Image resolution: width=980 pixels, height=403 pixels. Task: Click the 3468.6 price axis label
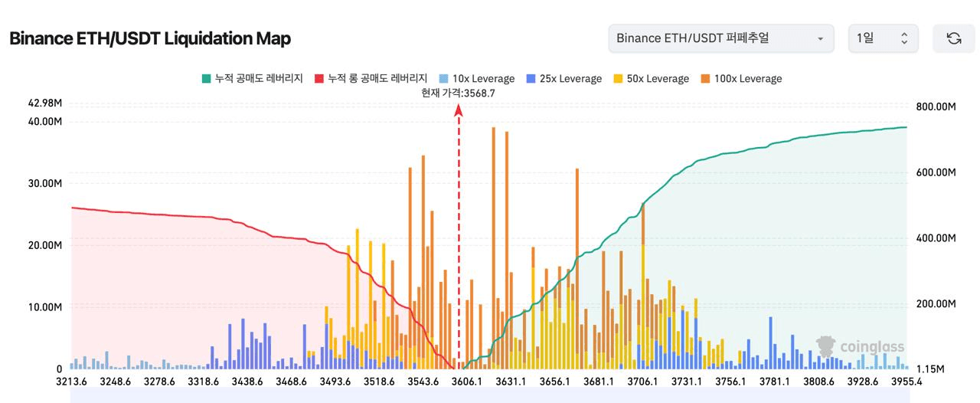coord(291,381)
